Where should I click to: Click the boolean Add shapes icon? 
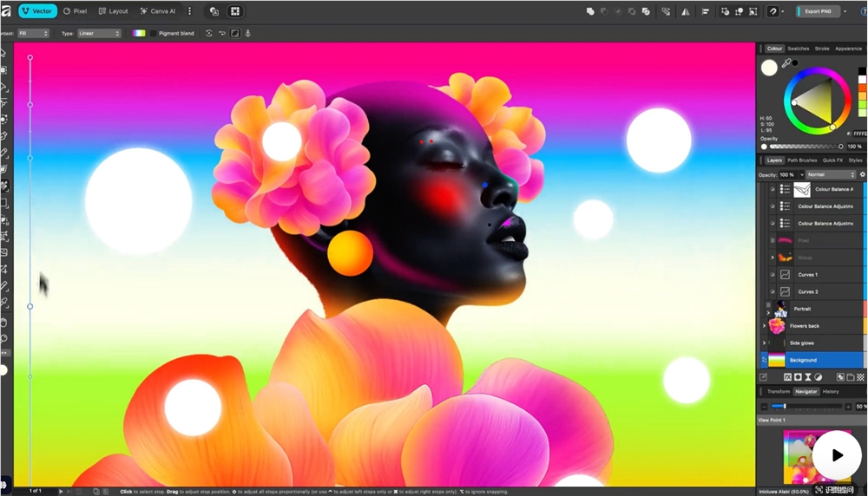pos(590,11)
